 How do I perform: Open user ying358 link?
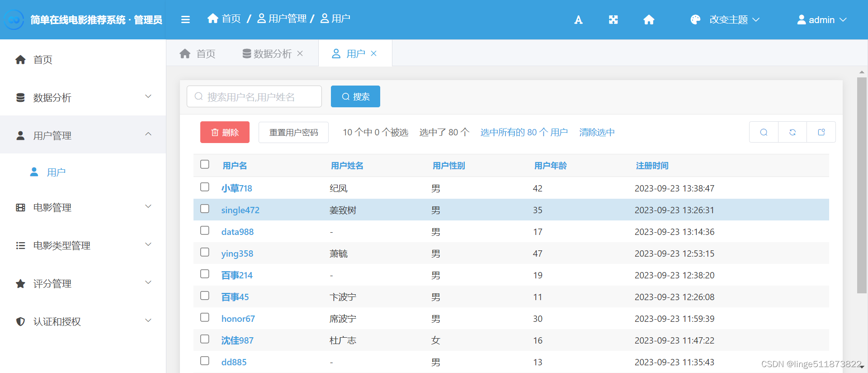(237, 253)
